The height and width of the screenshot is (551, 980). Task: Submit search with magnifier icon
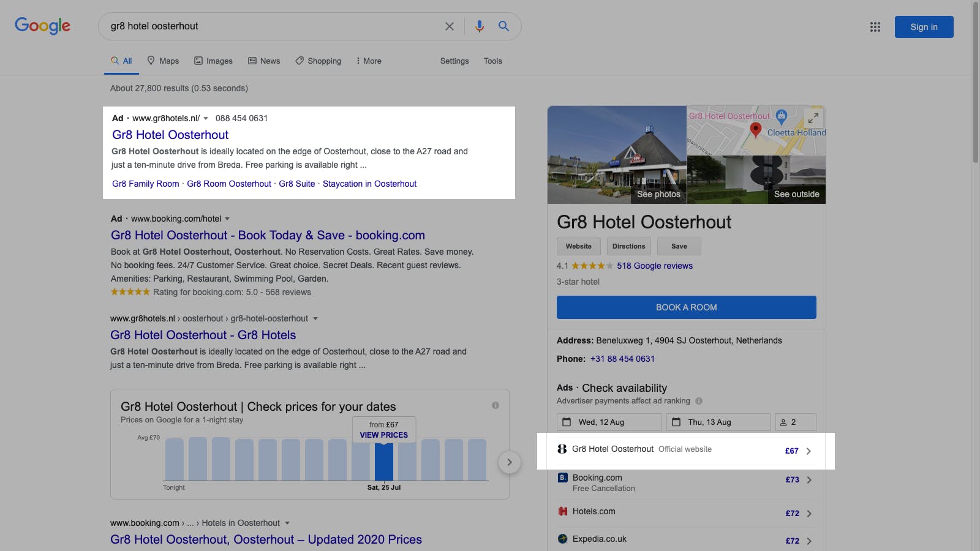[503, 26]
